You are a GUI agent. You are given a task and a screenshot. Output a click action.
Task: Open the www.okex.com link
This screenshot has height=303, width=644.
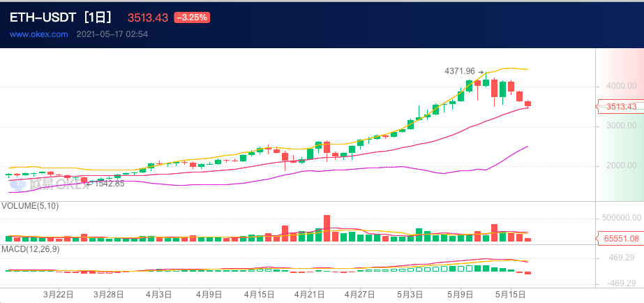click(38, 34)
